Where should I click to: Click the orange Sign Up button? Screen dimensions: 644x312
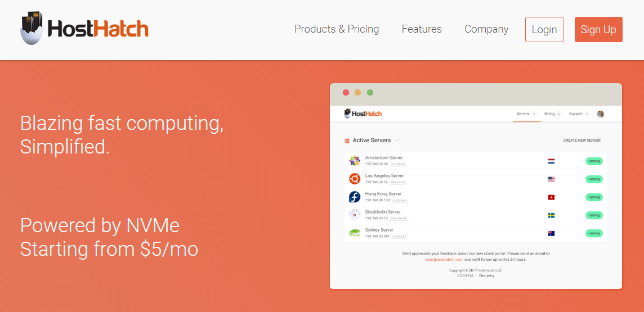click(598, 29)
